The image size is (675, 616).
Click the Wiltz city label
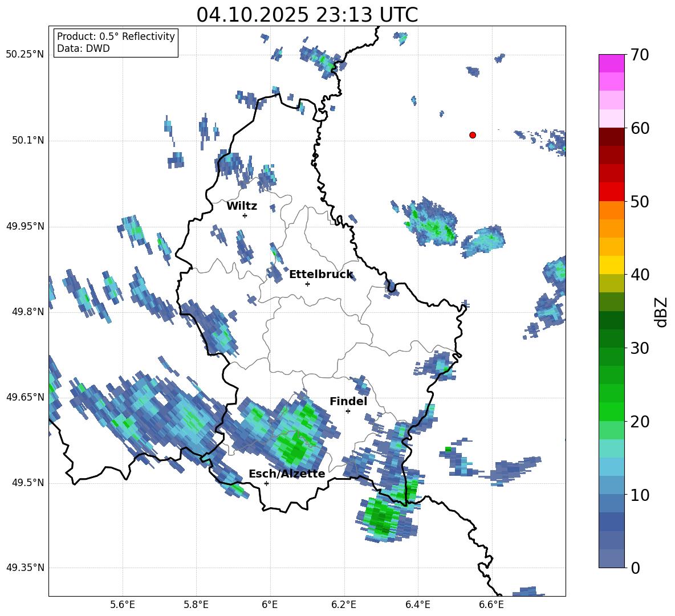coord(242,206)
